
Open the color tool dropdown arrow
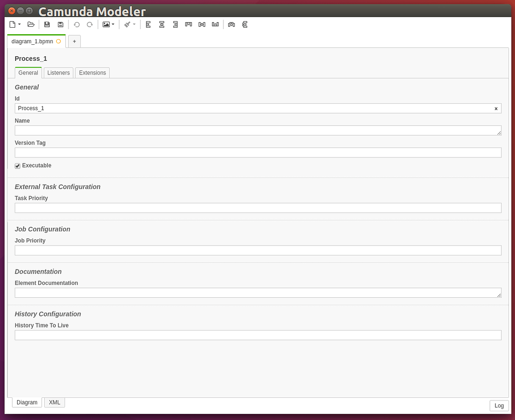pyautogui.click(x=134, y=24)
